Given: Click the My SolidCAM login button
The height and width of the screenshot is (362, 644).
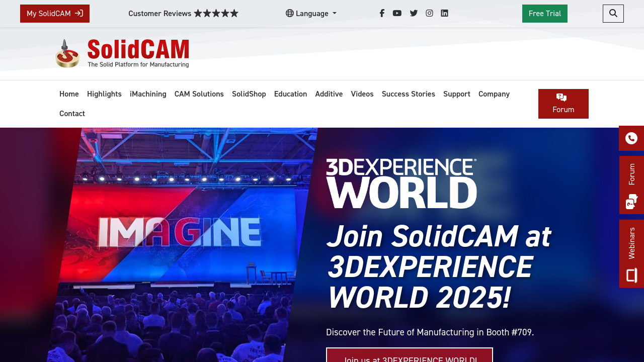Looking at the screenshot, I should coord(55,14).
